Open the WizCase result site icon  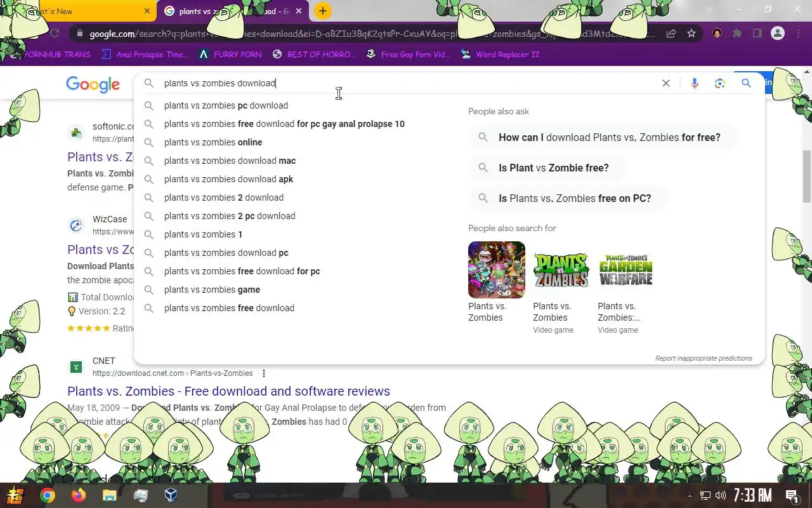(x=76, y=225)
